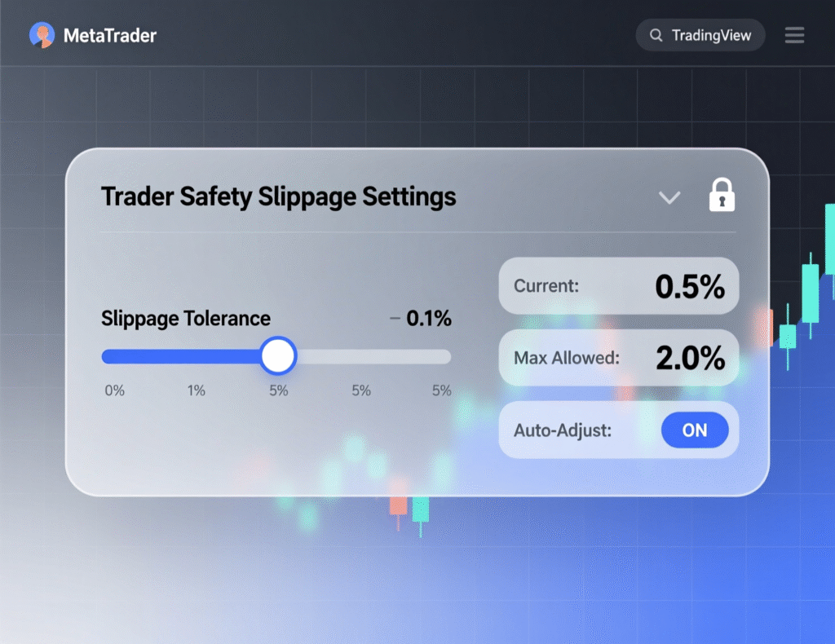The width and height of the screenshot is (835, 644).
Task: Select the Trader Safety Slippage Settings title
Action: tap(278, 196)
